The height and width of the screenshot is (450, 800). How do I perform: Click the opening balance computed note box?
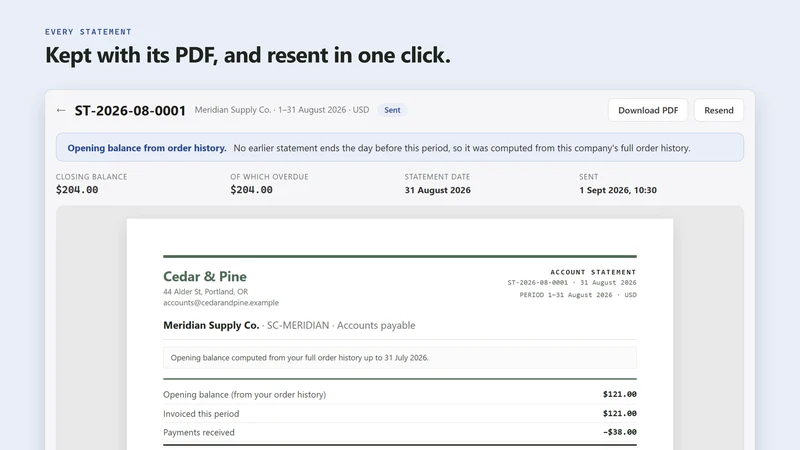(399, 358)
